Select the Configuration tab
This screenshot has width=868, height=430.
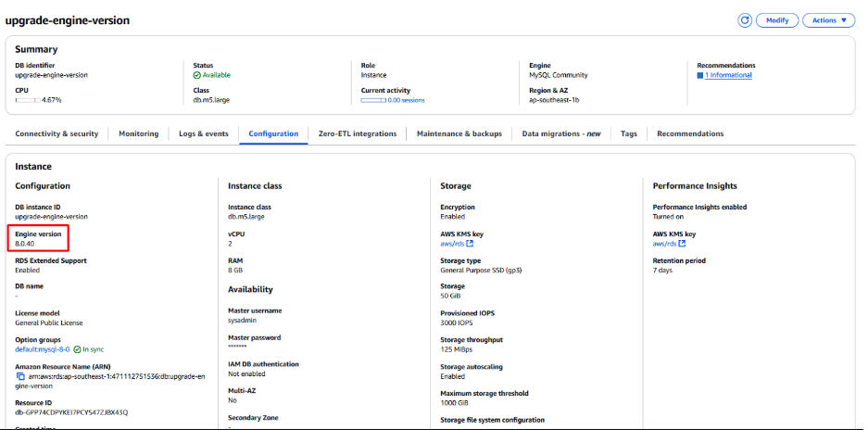tap(273, 133)
